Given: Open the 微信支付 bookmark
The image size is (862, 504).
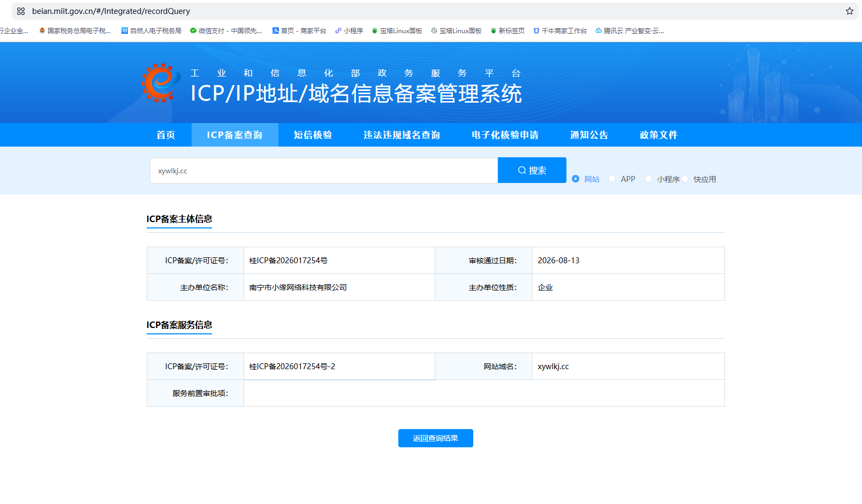Looking at the screenshot, I should pos(226,31).
